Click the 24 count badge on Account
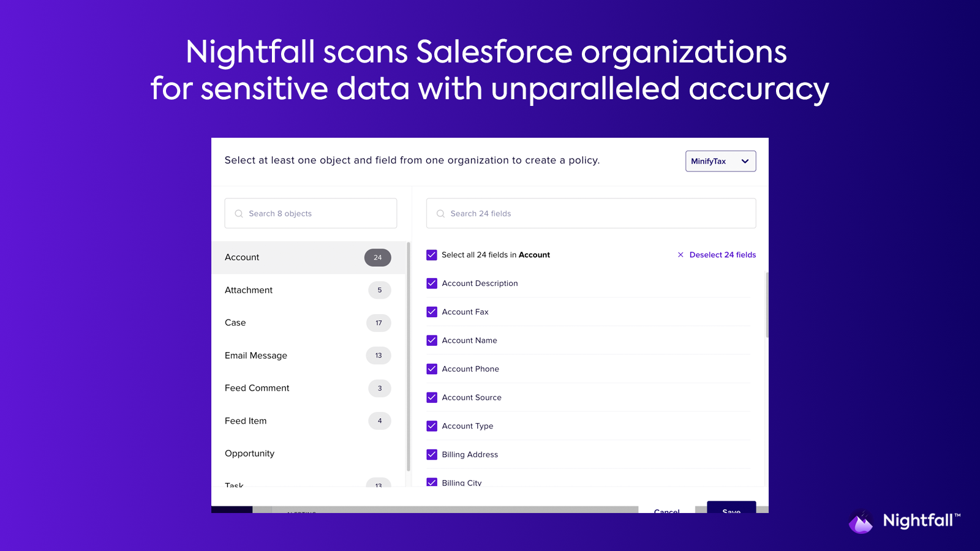Image resolution: width=980 pixels, height=551 pixels. 377,258
